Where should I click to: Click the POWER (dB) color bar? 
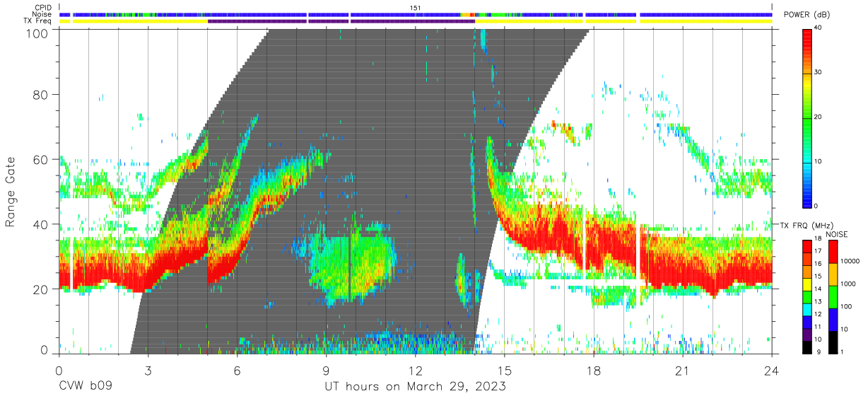[x=807, y=117]
